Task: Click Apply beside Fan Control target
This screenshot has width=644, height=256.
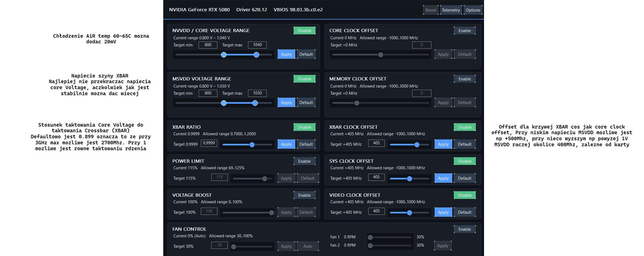Action: pyautogui.click(x=286, y=246)
